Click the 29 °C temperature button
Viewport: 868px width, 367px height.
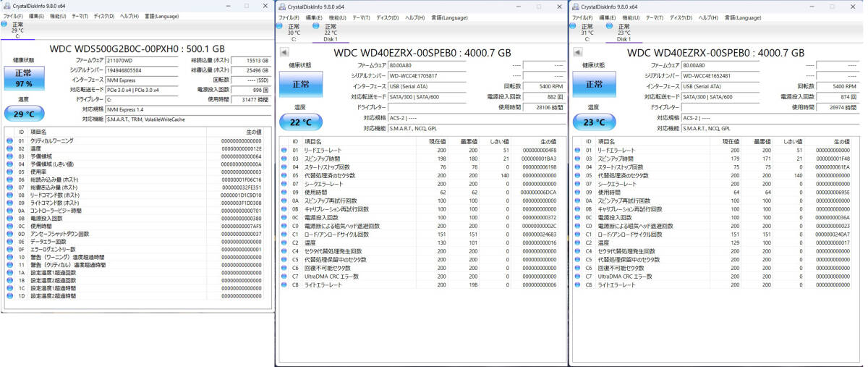click(24, 114)
